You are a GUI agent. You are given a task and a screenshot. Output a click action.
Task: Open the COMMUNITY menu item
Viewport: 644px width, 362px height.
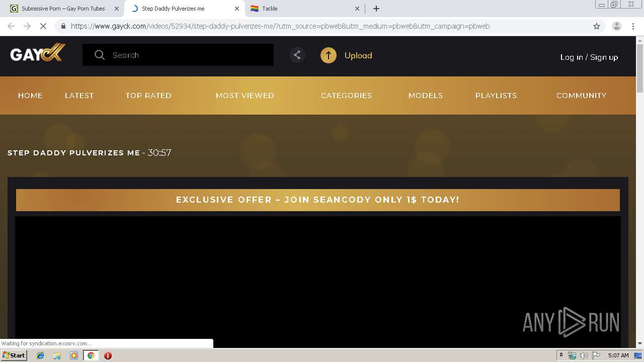pos(582,96)
